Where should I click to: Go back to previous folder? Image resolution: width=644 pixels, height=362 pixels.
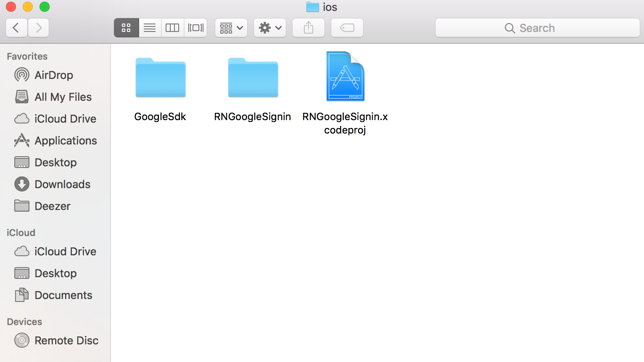[16, 28]
